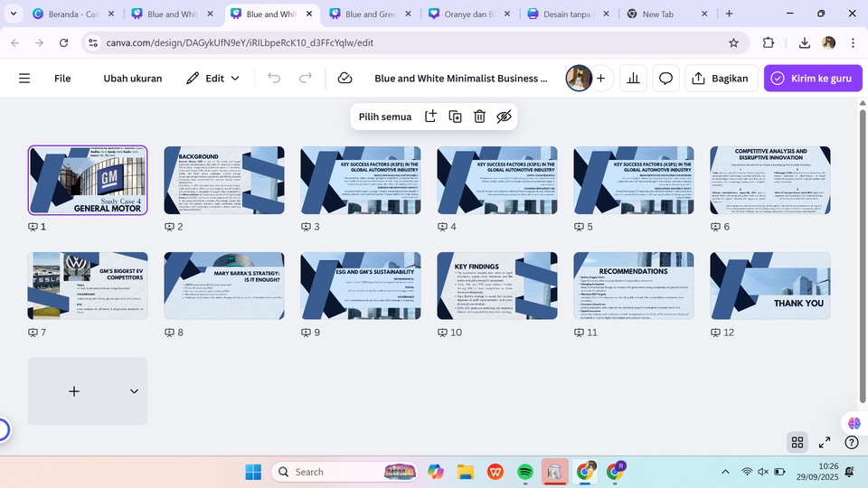Select the Recommendations slide
868x488 pixels.
click(634, 286)
